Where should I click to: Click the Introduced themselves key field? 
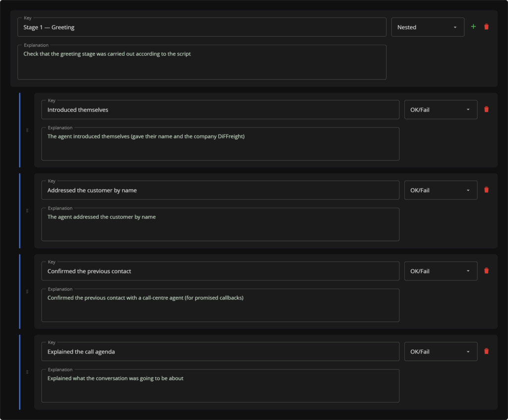pos(220,110)
